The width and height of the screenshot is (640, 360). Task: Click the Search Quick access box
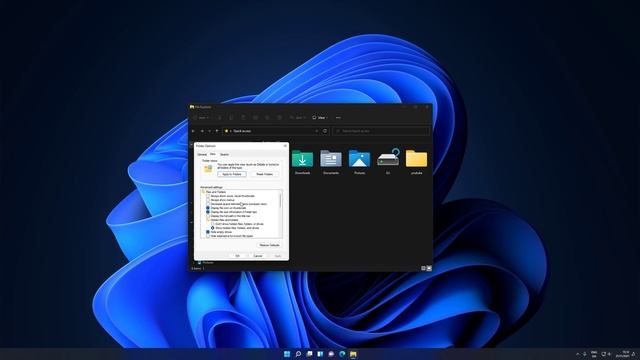tap(381, 131)
